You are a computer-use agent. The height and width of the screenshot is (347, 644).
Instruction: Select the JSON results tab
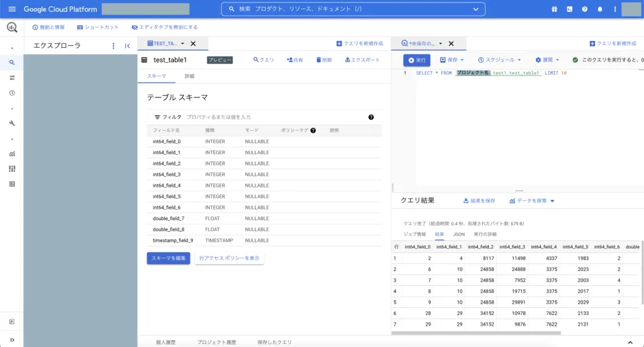pos(458,234)
